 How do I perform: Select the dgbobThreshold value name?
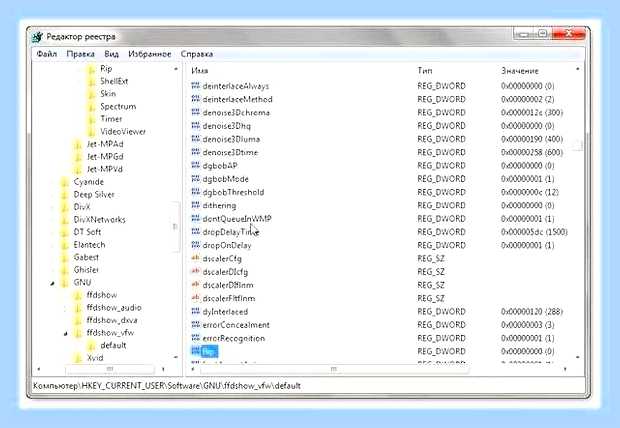tap(233, 192)
